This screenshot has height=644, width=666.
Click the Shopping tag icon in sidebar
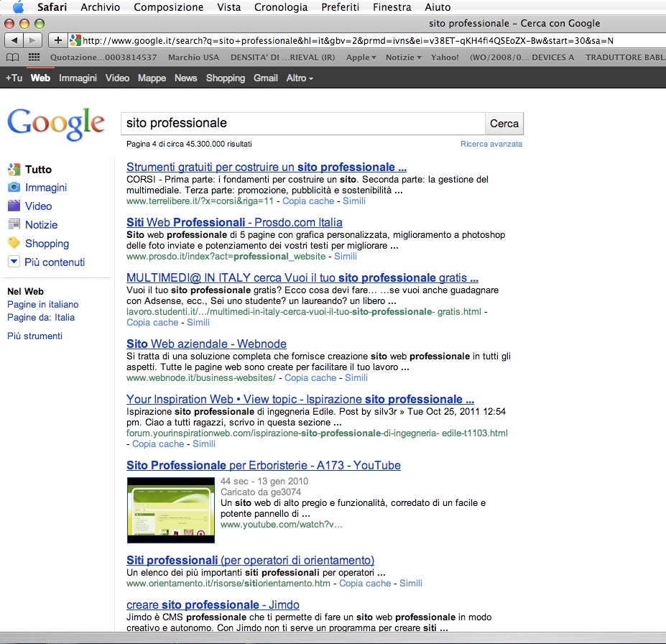click(14, 243)
